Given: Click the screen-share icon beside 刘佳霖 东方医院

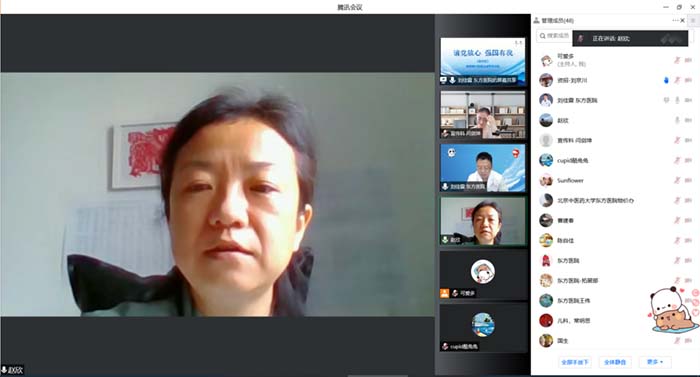Looking at the screenshot, I should tap(666, 101).
